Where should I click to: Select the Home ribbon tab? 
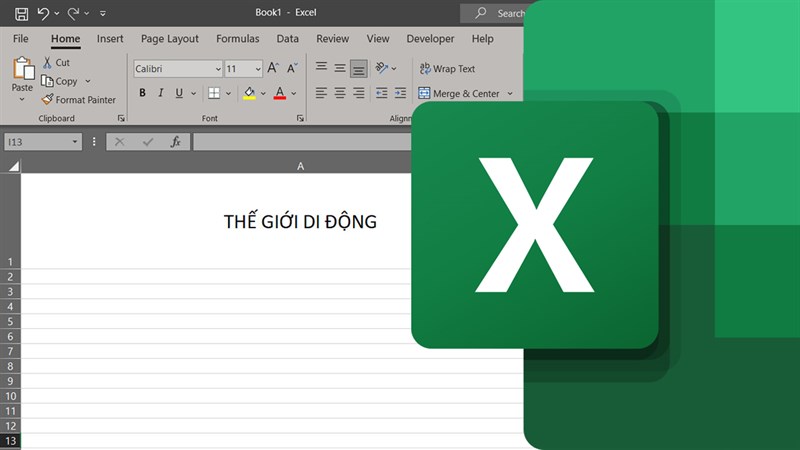tap(65, 39)
